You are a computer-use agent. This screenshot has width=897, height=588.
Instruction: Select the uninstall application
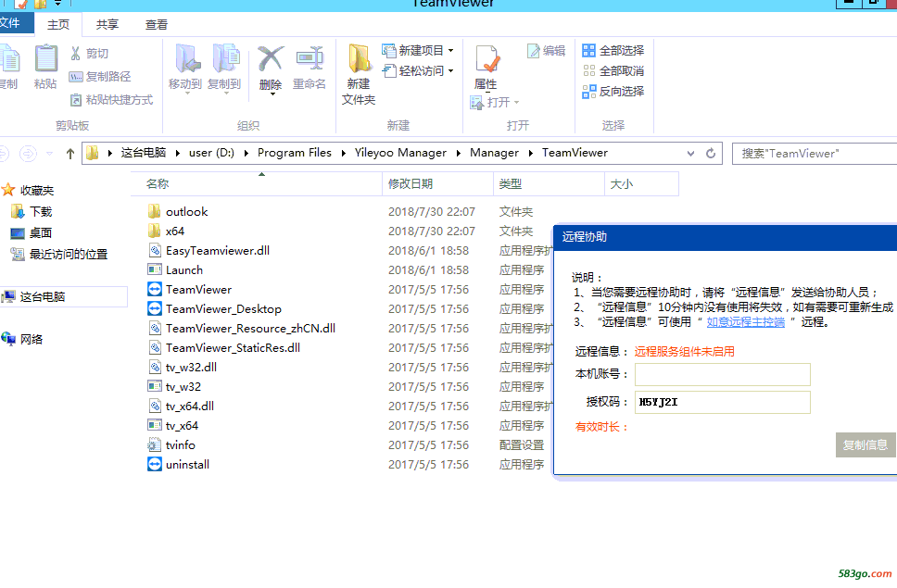click(179, 465)
